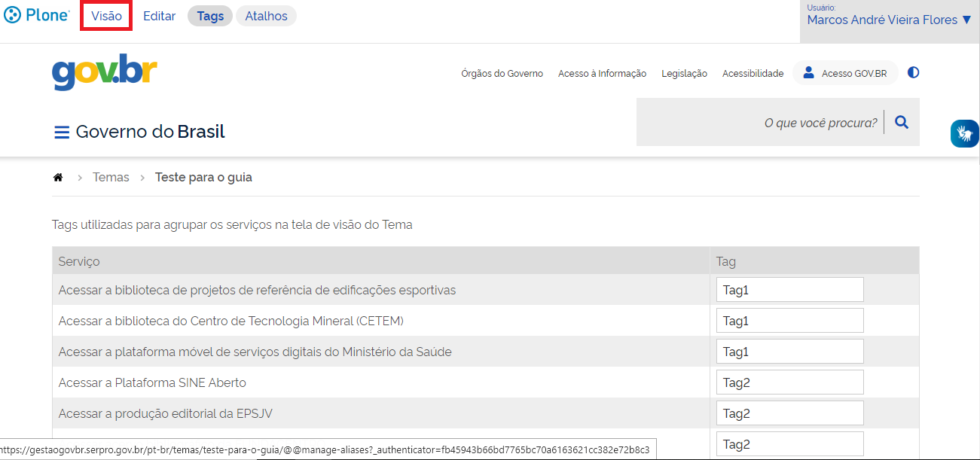Open the Editar tab

coord(159,16)
